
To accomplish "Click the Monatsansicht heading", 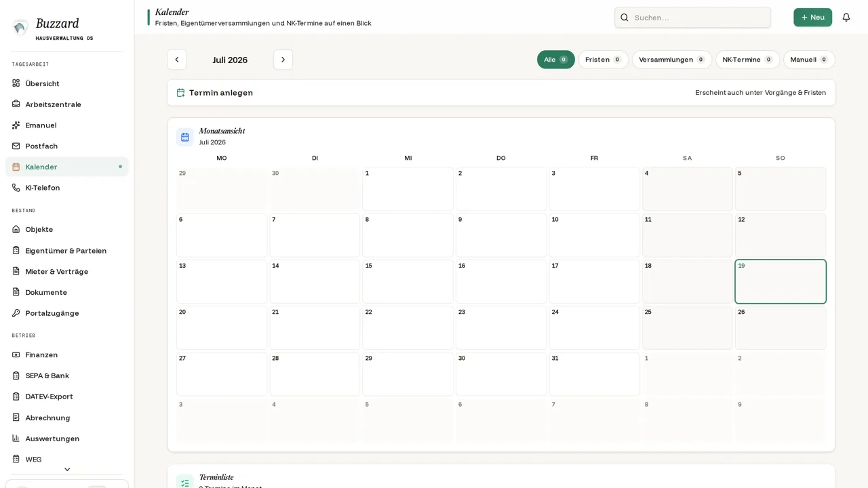I will 222,131.
